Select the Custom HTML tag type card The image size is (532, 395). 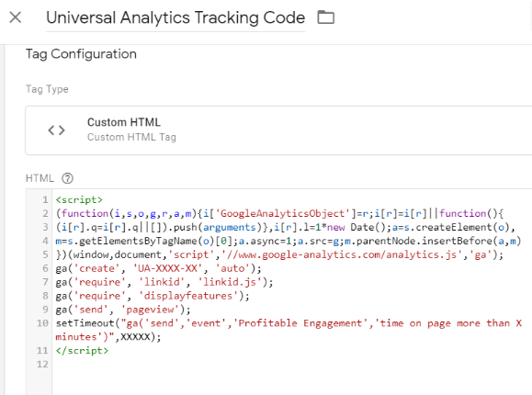278,130
